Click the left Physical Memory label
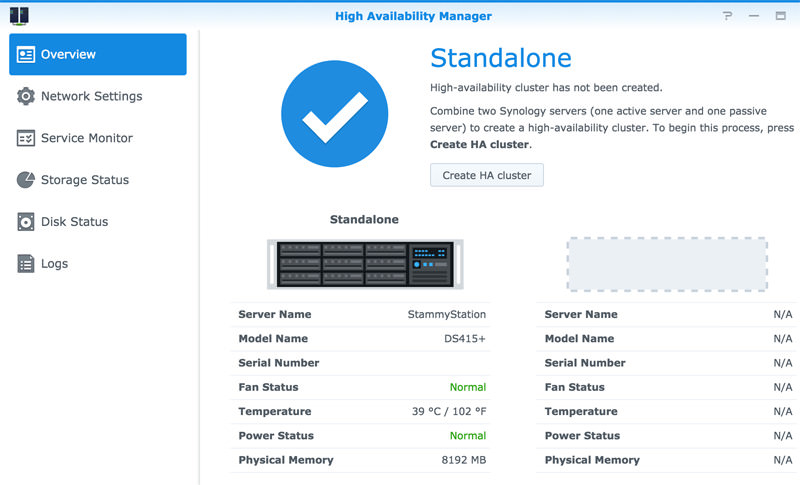The image size is (800, 485). [286, 461]
